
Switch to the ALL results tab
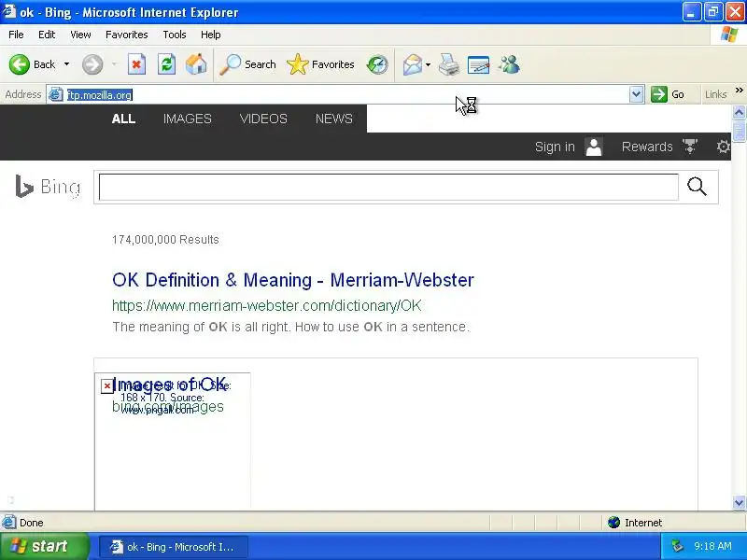[x=123, y=119]
